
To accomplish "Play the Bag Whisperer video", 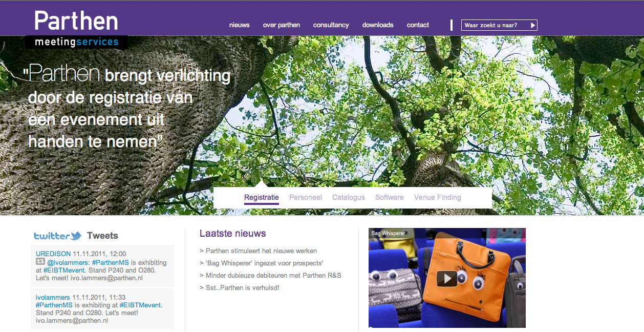I will (x=447, y=278).
